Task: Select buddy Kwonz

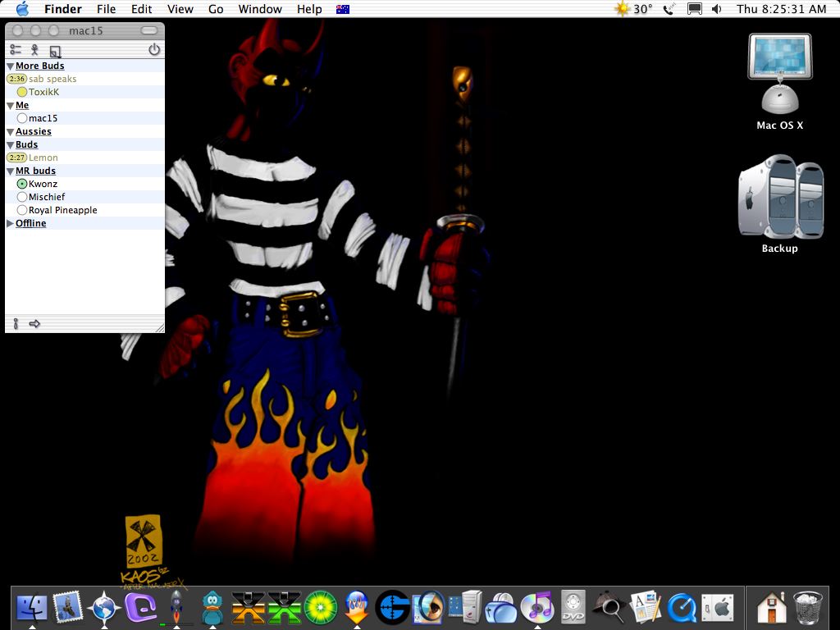Action: point(84,184)
